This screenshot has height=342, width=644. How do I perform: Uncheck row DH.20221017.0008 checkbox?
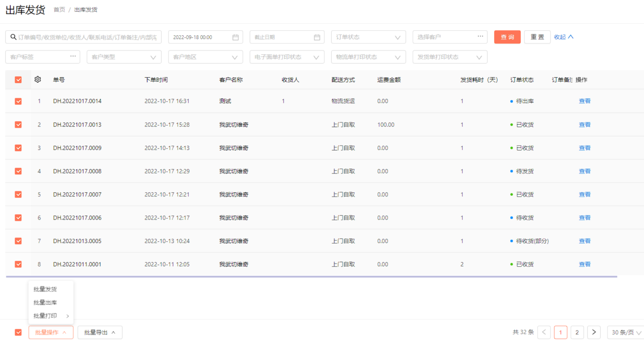18,171
